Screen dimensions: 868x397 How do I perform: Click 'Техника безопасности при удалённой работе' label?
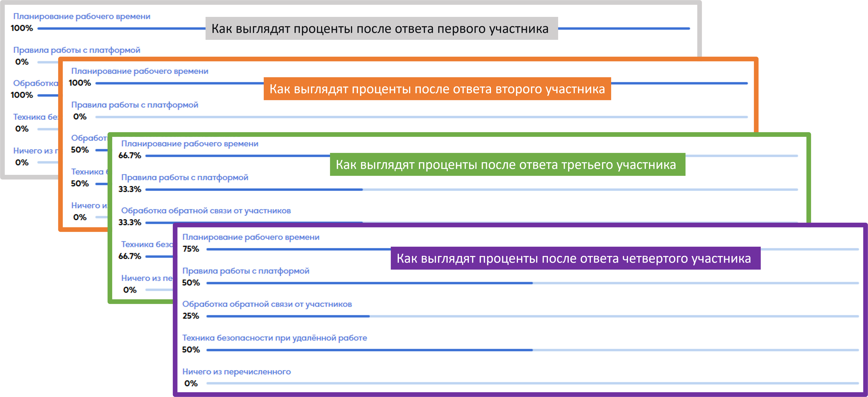pyautogui.click(x=274, y=338)
